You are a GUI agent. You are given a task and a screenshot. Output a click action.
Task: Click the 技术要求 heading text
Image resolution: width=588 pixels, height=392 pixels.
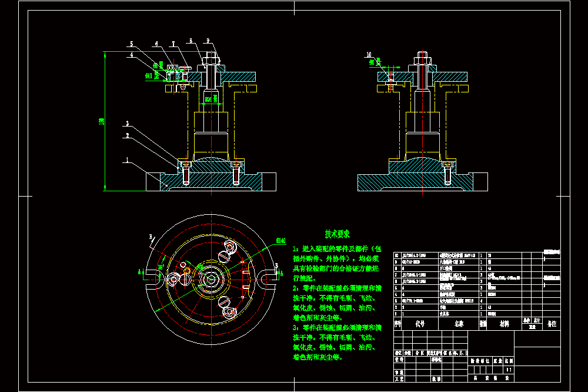pyautogui.click(x=337, y=234)
